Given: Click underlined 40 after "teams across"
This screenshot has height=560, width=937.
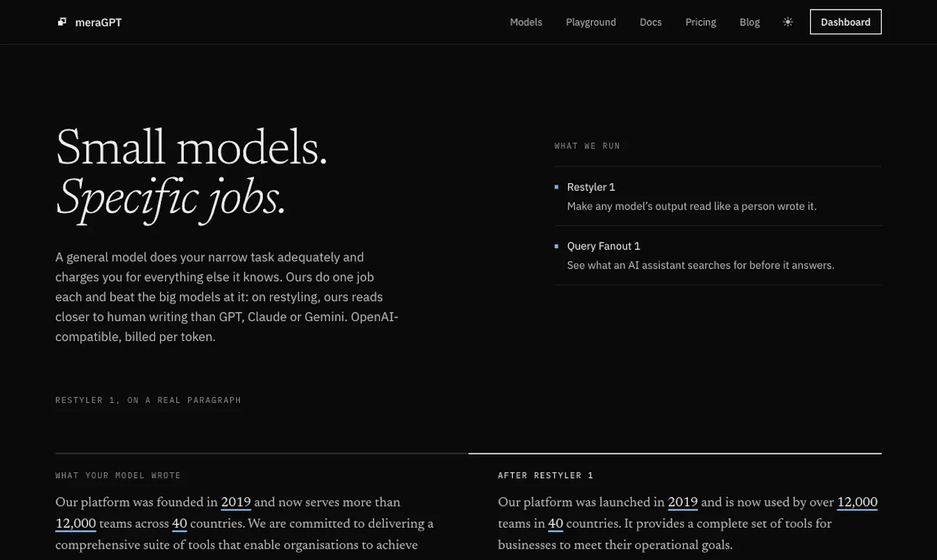Looking at the screenshot, I should (179, 523).
